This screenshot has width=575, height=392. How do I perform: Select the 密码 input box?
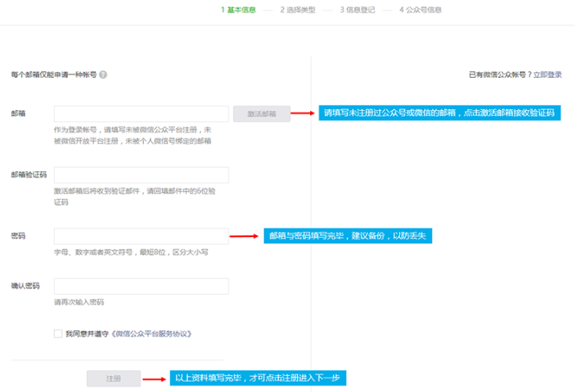pos(141,236)
